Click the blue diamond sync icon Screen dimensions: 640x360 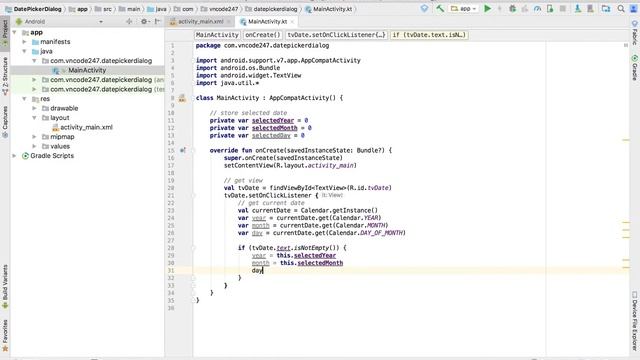(424, 9)
